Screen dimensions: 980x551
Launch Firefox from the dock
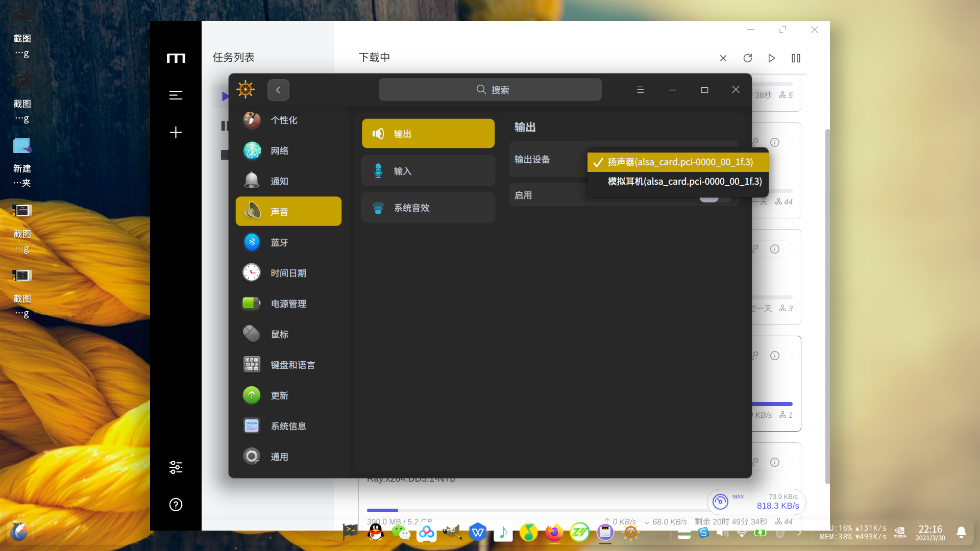(554, 533)
